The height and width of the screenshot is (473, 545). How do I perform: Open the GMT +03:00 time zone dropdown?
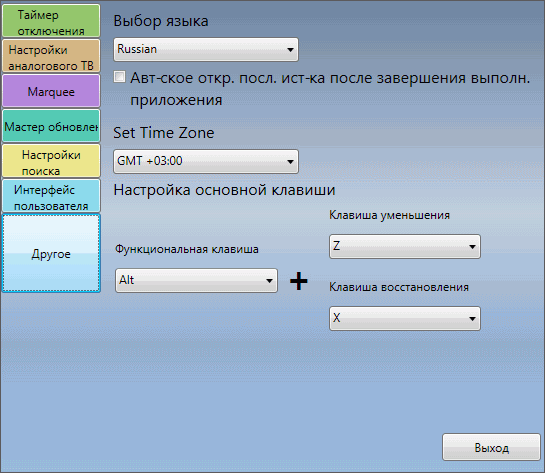pyautogui.click(x=206, y=161)
